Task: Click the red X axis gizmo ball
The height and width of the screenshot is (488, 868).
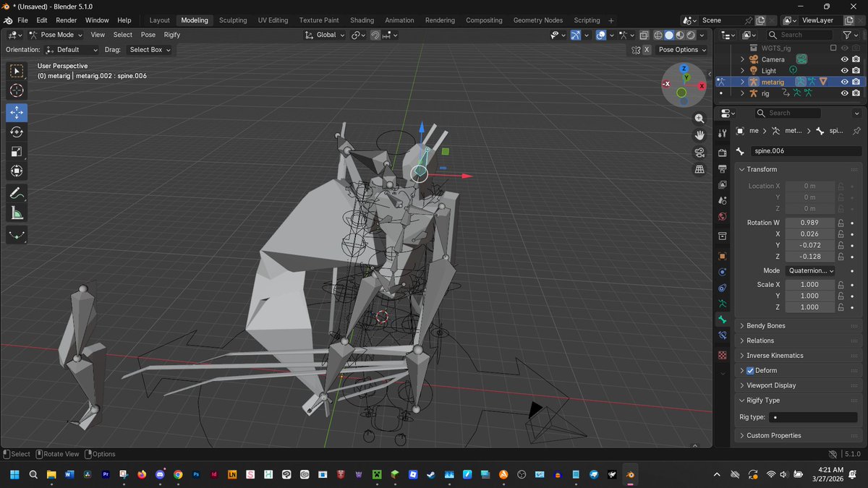Action: click(x=701, y=85)
